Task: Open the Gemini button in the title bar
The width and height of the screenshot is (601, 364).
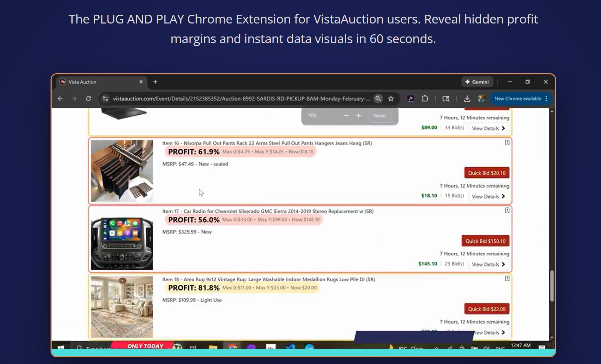Action: [477, 82]
